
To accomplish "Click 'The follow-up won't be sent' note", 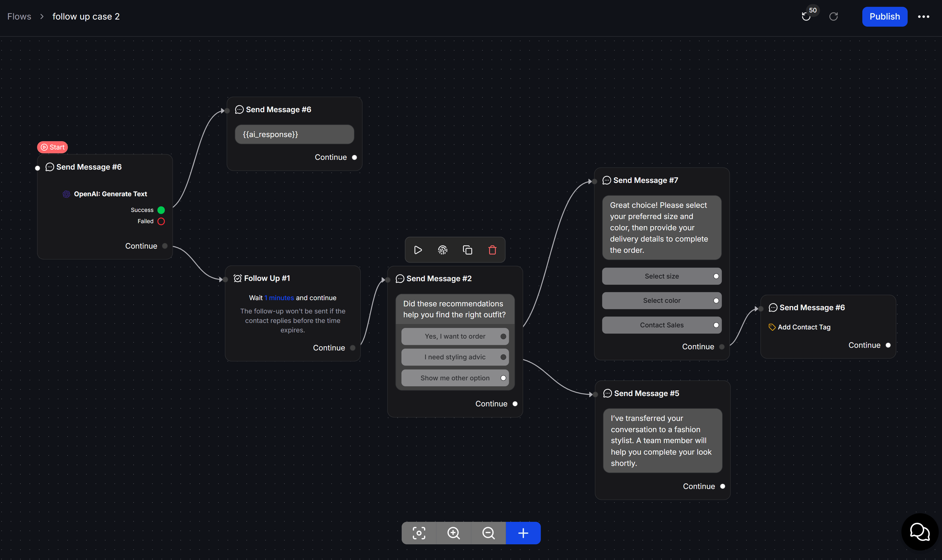I will [293, 320].
